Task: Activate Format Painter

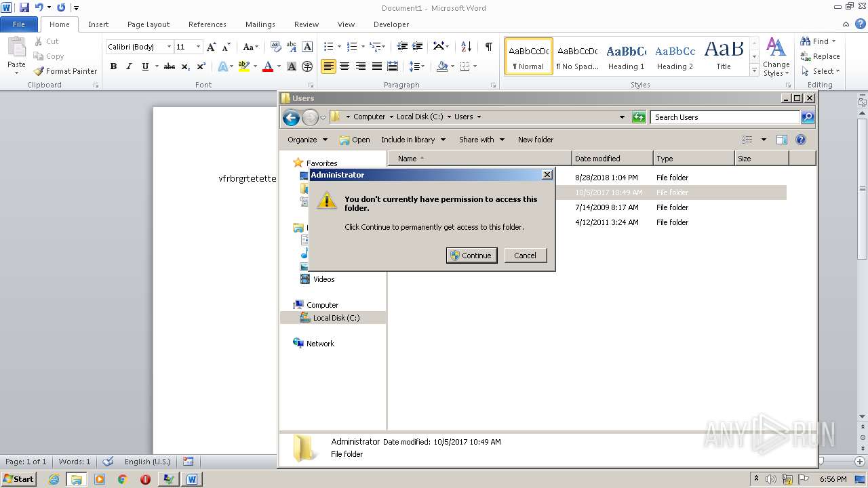Action: point(66,71)
